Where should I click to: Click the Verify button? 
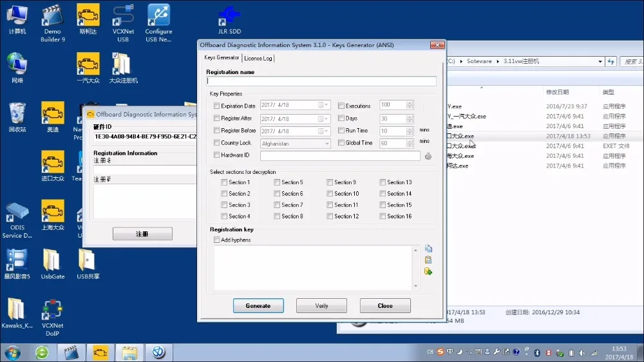(321, 306)
